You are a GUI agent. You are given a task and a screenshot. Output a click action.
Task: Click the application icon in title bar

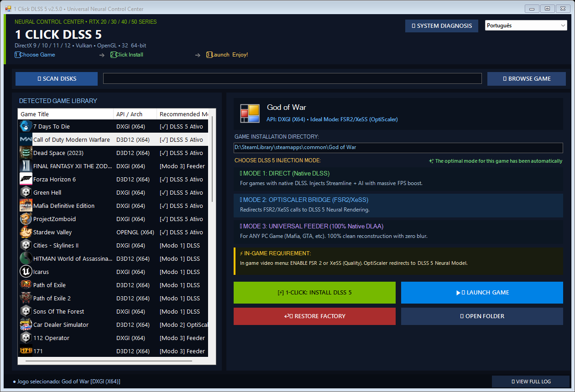click(x=8, y=9)
